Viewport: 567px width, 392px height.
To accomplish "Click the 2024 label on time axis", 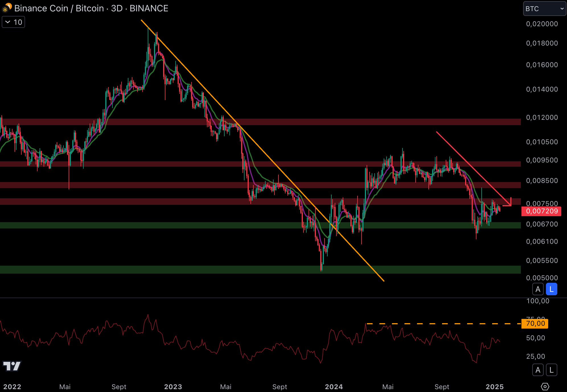I will (334, 387).
